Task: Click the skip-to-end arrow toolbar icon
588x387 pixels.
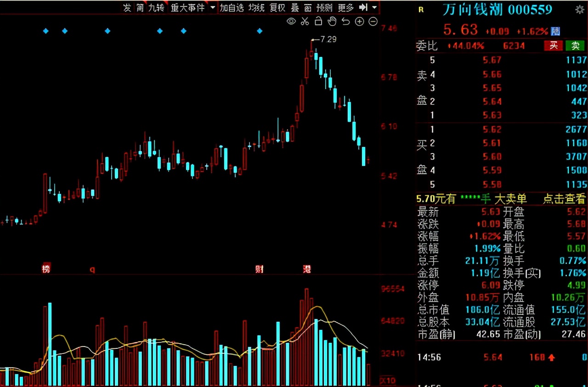Action: pyautogui.click(x=363, y=7)
